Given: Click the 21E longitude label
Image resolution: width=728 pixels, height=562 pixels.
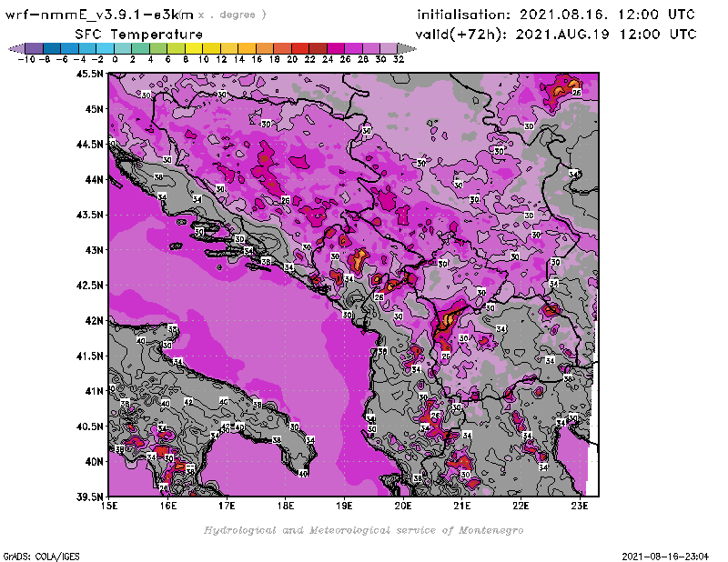Looking at the screenshot, I should pyautogui.click(x=462, y=506).
